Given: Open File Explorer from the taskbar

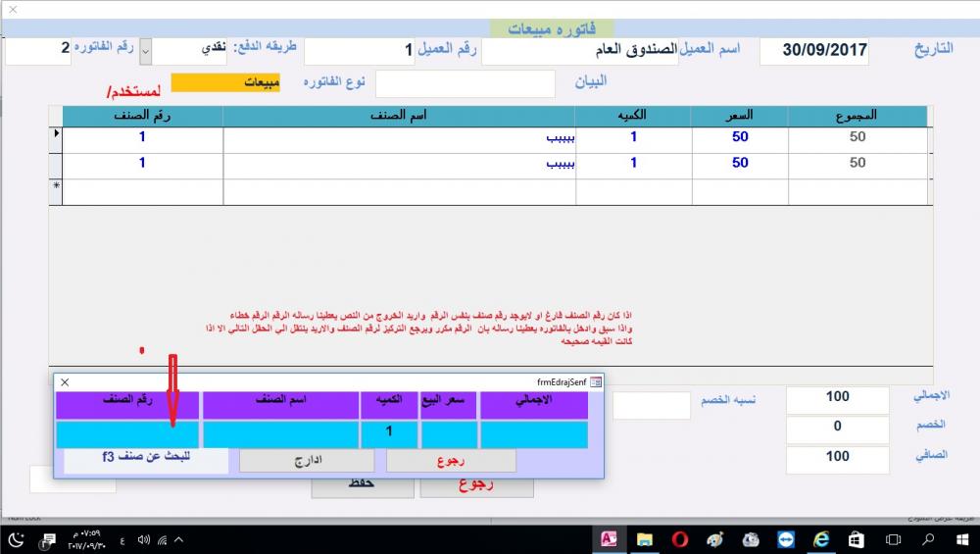Looking at the screenshot, I should tap(645, 539).
